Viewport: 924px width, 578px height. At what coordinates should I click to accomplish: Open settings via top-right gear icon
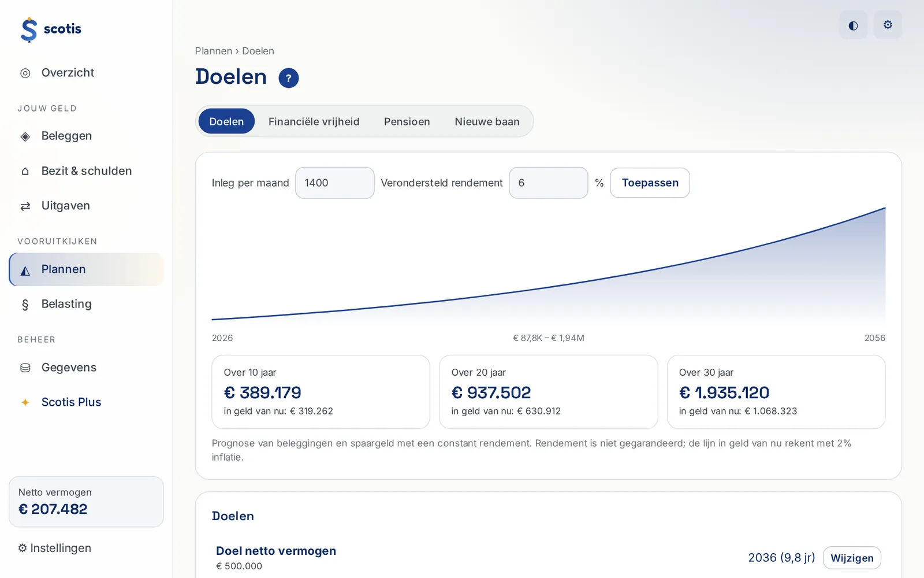point(888,25)
